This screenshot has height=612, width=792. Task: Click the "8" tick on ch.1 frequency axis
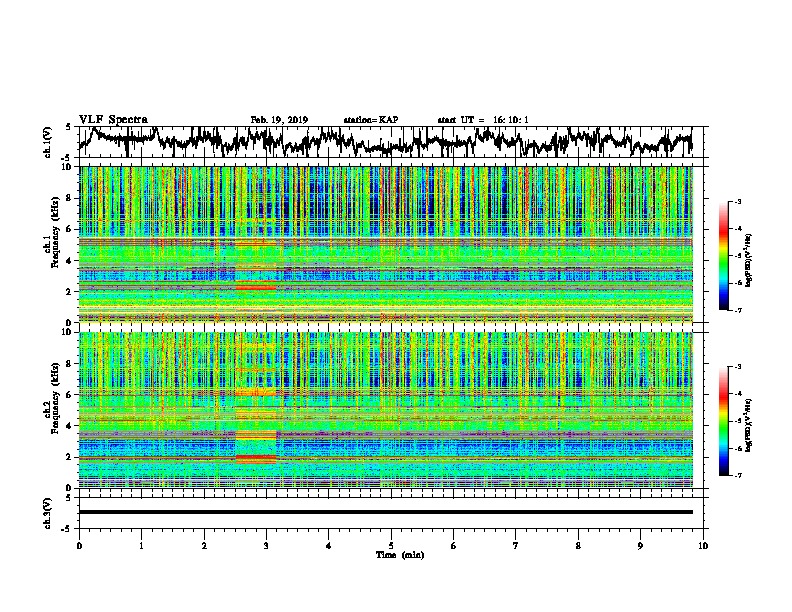coord(69,198)
